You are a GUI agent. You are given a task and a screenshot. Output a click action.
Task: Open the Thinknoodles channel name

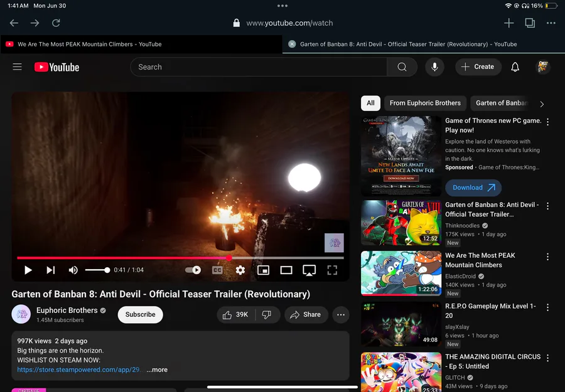[462, 226]
